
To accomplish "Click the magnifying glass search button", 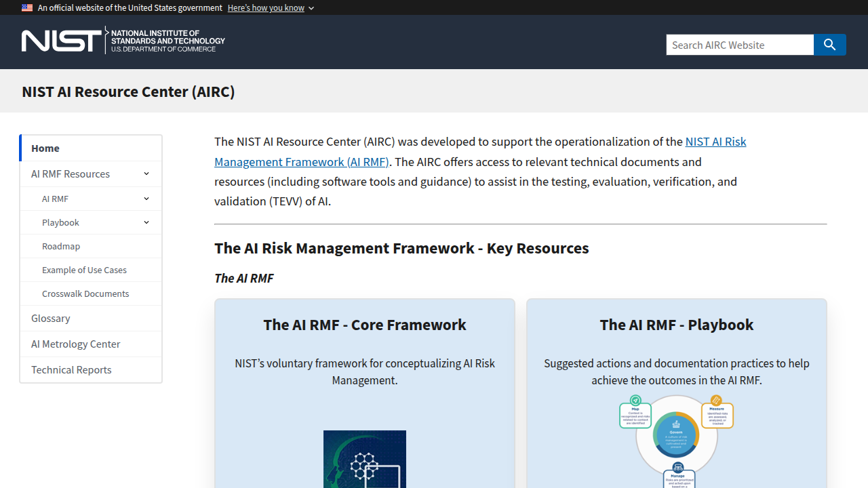I will pyautogui.click(x=829, y=45).
